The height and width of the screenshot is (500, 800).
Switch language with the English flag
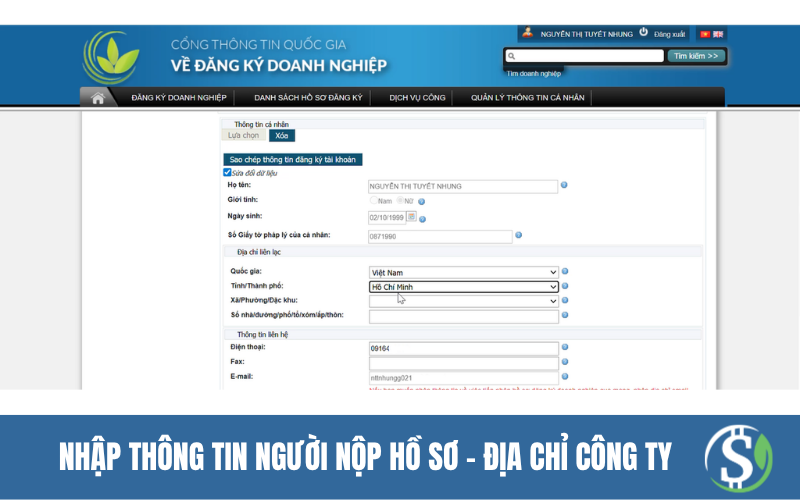[x=718, y=34]
